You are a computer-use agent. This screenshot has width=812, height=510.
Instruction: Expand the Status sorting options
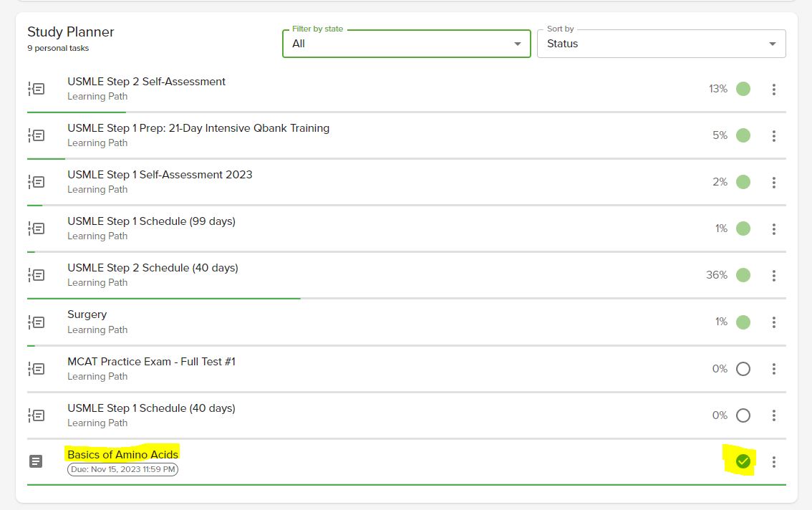(x=660, y=43)
